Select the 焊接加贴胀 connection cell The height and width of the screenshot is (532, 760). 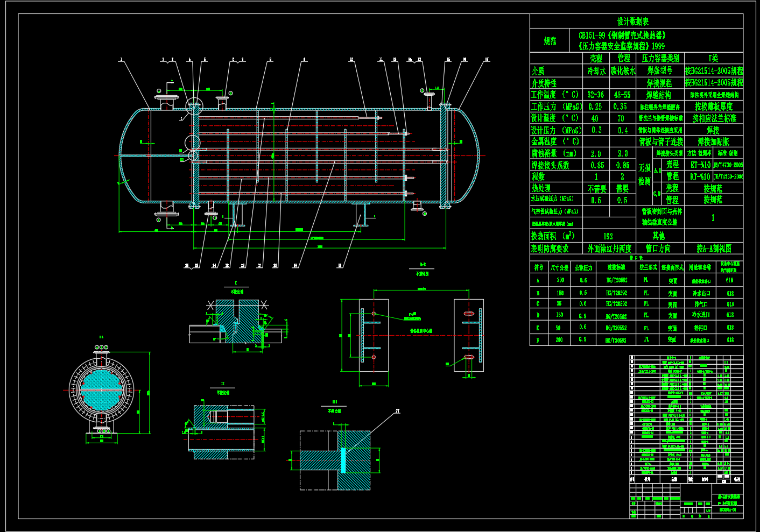tap(713, 142)
